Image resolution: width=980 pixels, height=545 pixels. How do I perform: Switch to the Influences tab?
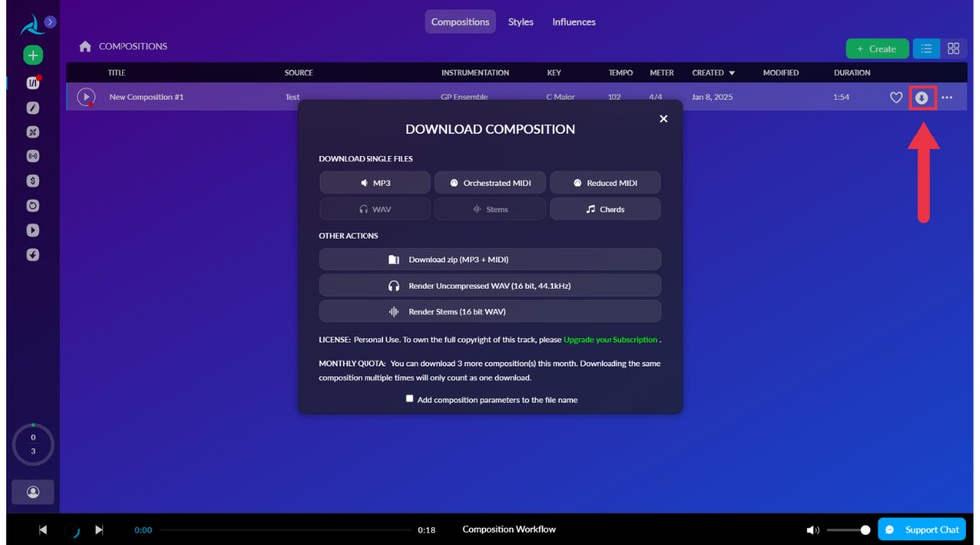573,22
